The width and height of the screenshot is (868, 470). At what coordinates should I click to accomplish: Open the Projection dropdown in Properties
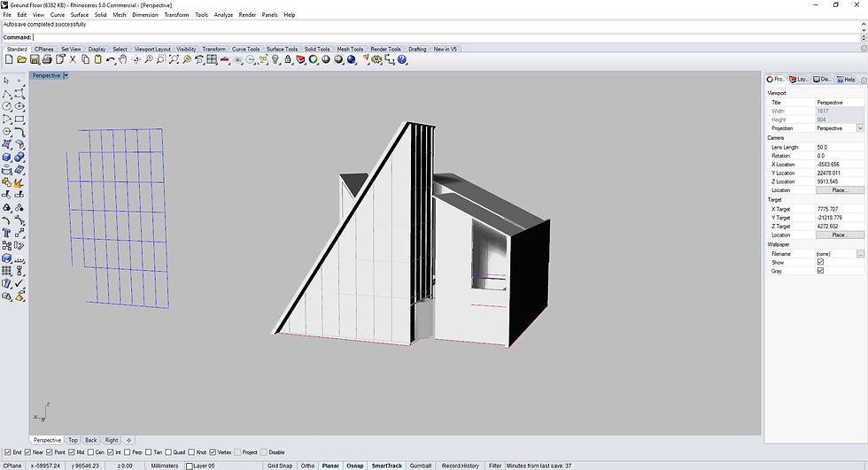(x=860, y=128)
